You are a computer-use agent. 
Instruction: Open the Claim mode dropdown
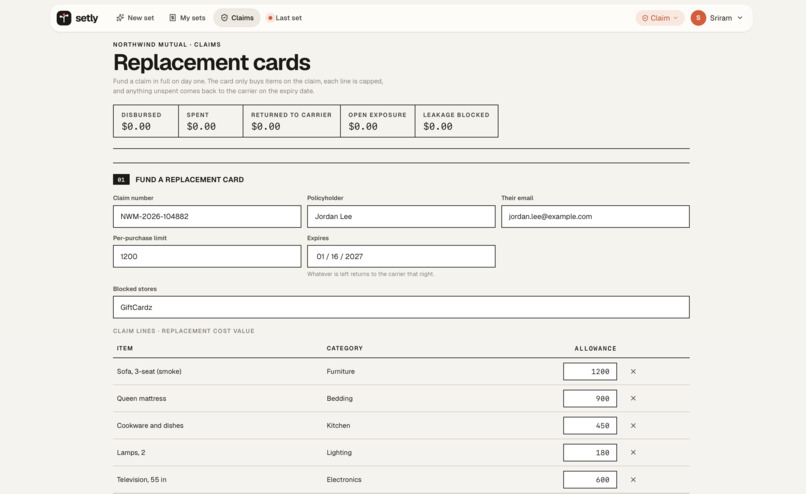click(x=660, y=18)
